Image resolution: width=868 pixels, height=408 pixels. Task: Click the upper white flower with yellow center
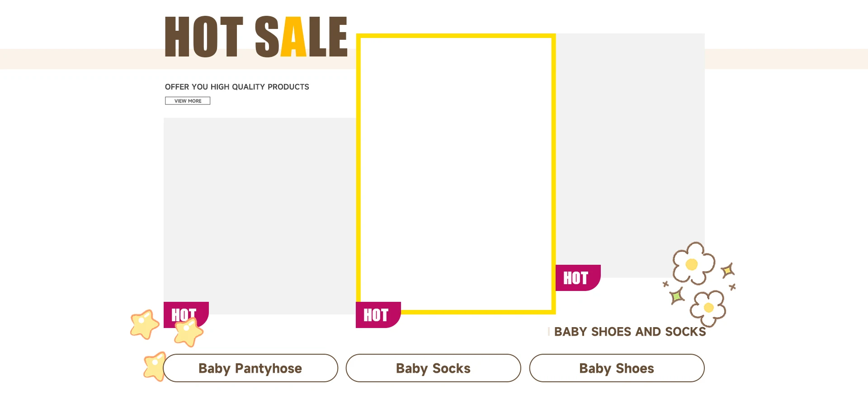click(693, 263)
